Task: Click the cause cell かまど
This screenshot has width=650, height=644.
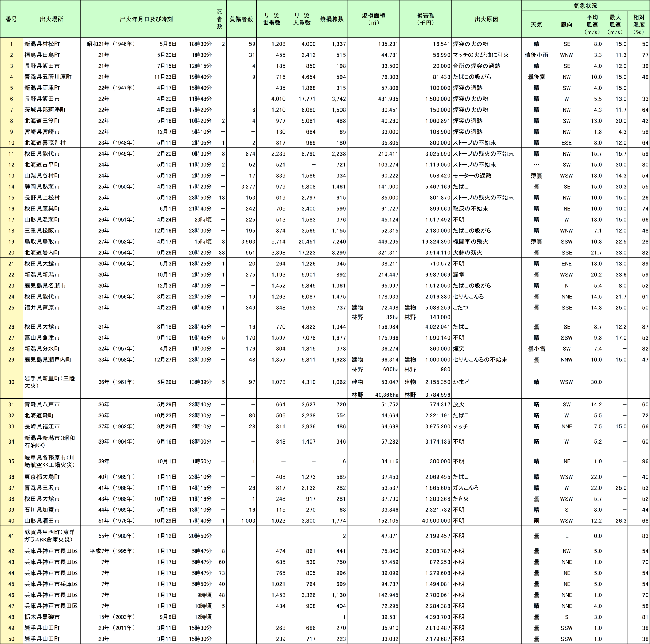Action: (x=461, y=382)
